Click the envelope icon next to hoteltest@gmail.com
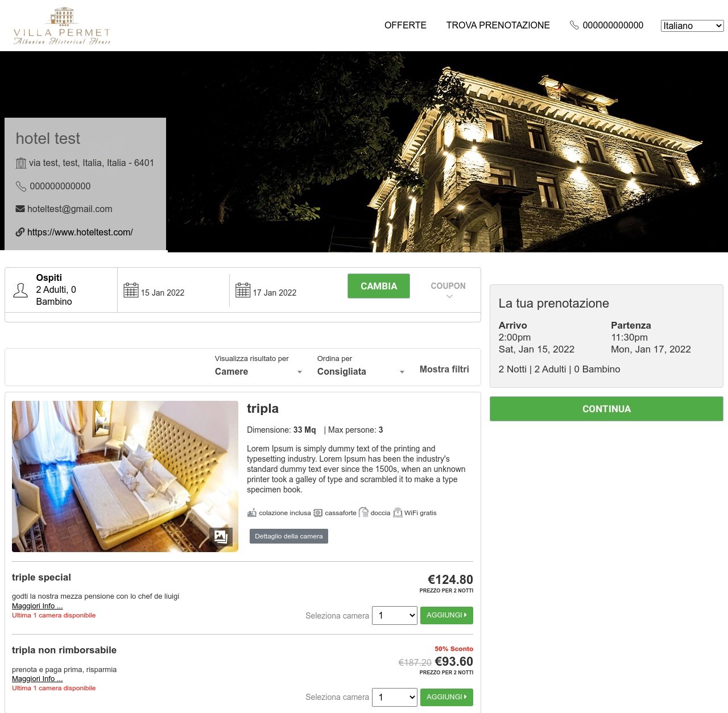Screen dimensions: 728x713 coord(20,209)
